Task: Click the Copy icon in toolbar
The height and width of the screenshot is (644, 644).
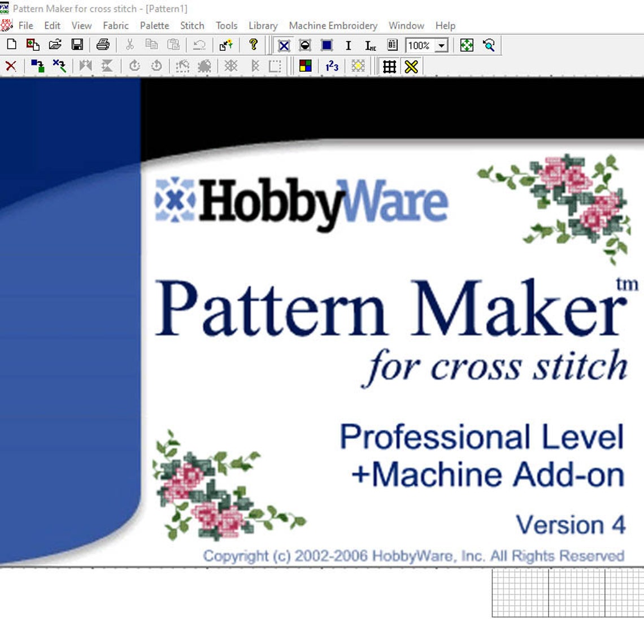Action: (151, 45)
